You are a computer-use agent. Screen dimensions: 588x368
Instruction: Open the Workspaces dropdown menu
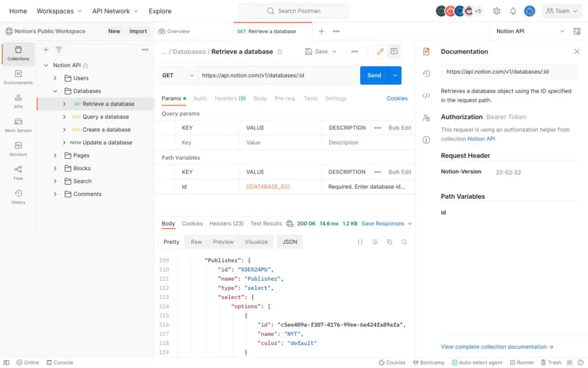tap(59, 11)
